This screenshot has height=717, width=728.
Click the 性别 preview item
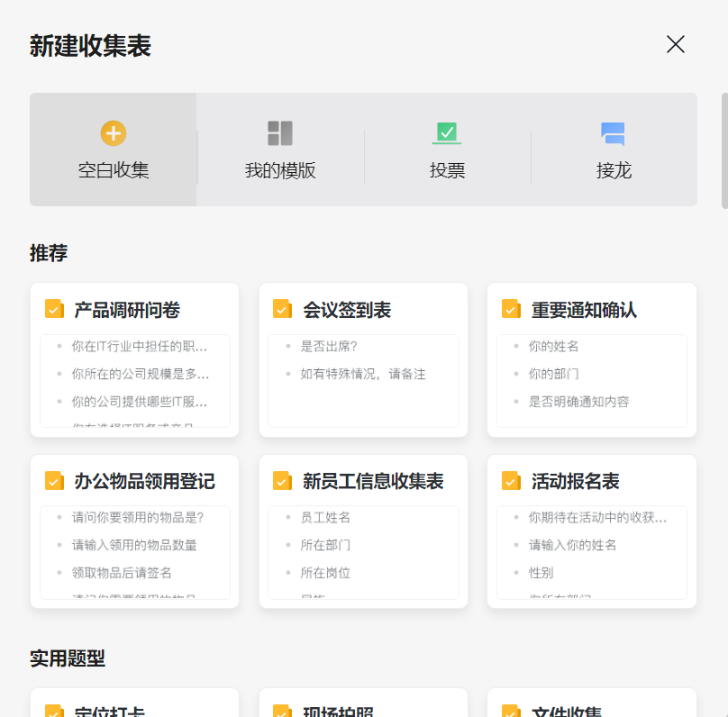coord(541,573)
